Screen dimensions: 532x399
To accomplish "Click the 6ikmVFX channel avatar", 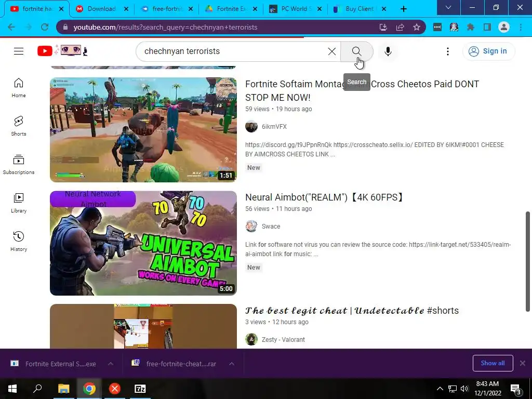I will [x=251, y=127].
